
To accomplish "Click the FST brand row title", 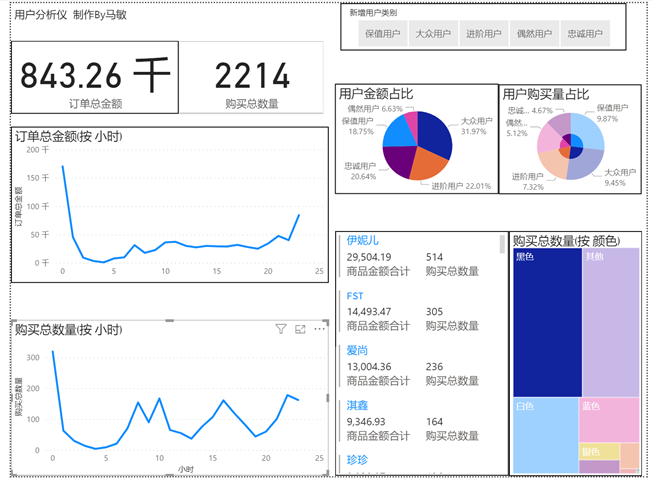I will [355, 296].
